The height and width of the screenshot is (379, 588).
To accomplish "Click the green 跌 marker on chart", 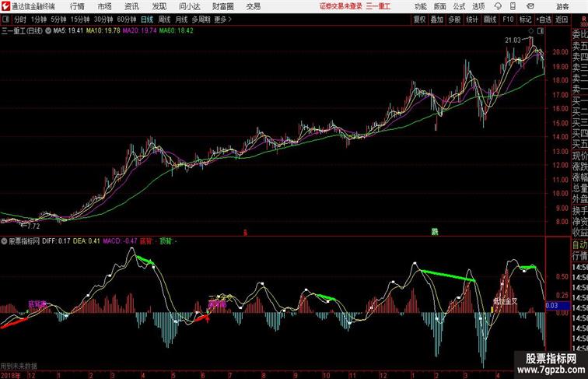I will click(435, 232).
